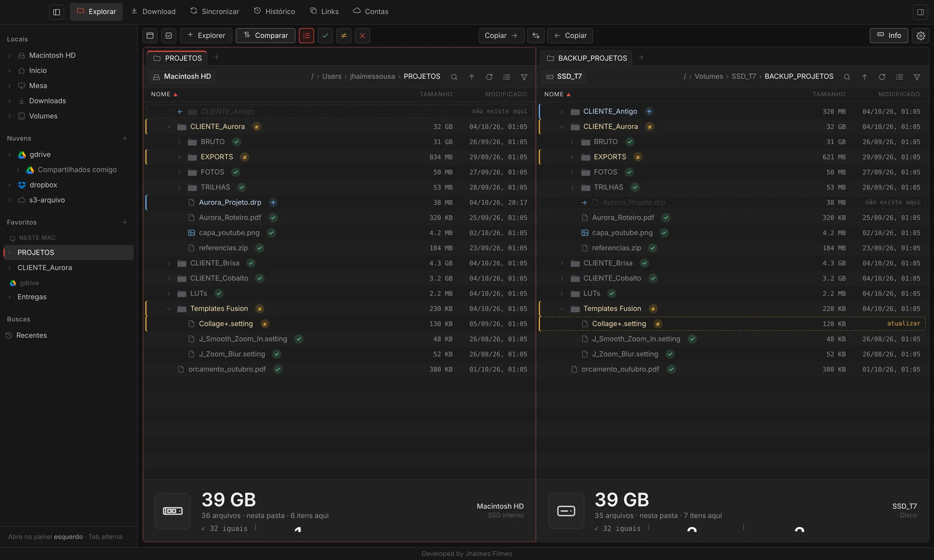The height and width of the screenshot is (560, 934).
Task: Open dropbox in the sidebar
Action: point(43,185)
